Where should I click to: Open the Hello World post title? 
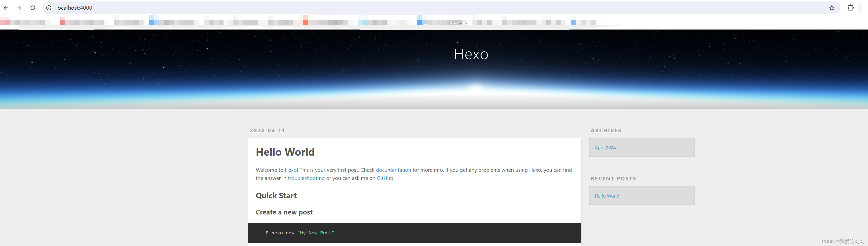[x=285, y=152]
